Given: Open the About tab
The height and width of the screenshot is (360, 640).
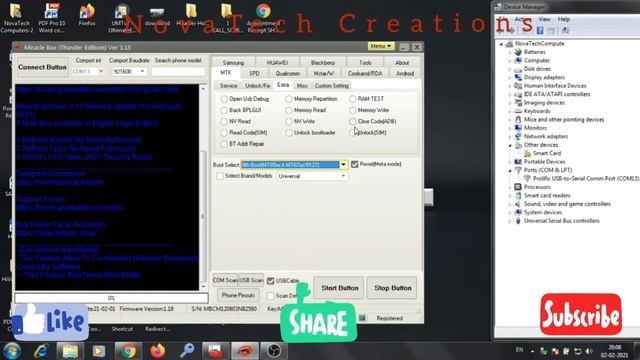Looking at the screenshot, I should click(x=402, y=62).
